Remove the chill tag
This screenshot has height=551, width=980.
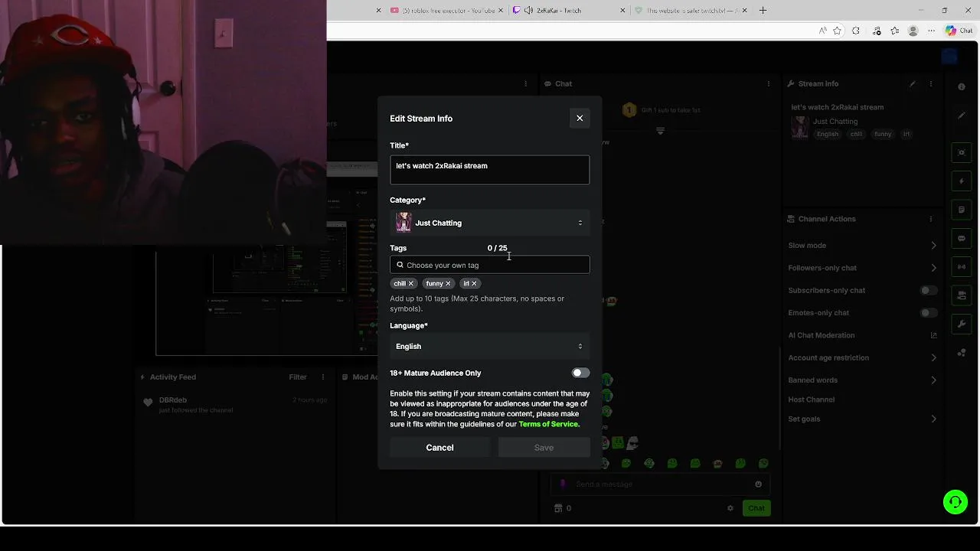410,284
